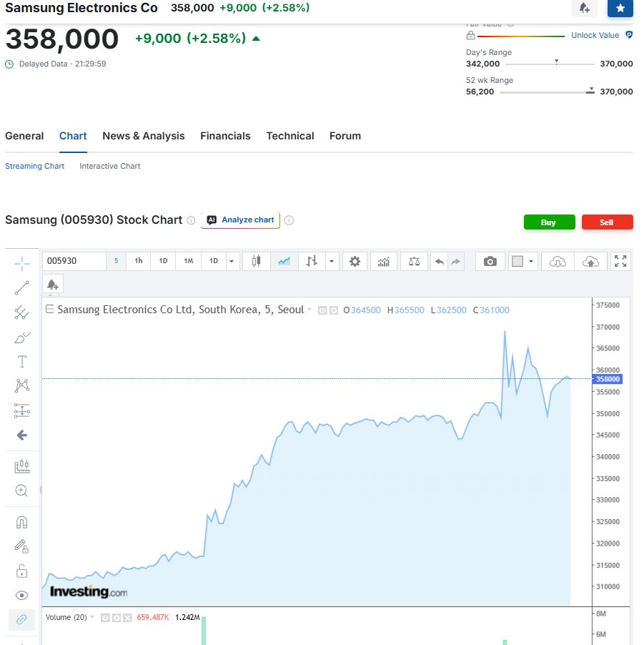Open the Chart tab
Viewport: 644px width, 645px height.
73,136
